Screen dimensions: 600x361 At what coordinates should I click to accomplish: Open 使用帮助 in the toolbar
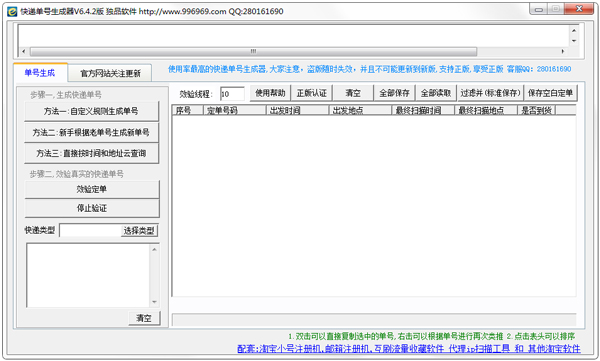point(270,93)
